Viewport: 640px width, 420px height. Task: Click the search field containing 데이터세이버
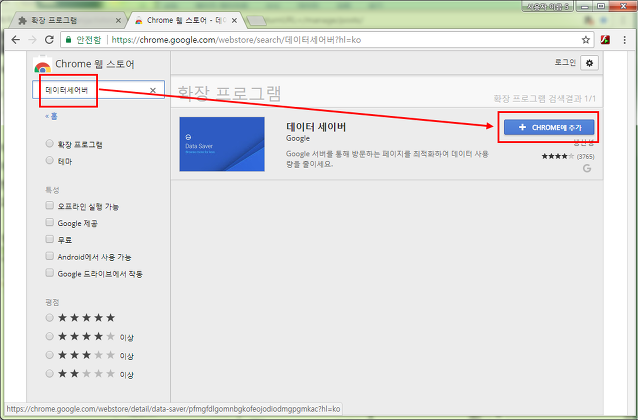(x=98, y=90)
